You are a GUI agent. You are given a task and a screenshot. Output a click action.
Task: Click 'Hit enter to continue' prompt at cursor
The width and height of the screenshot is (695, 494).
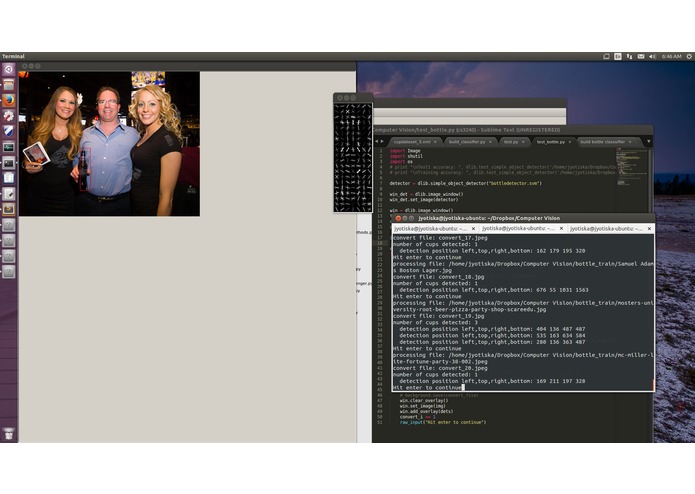428,388
